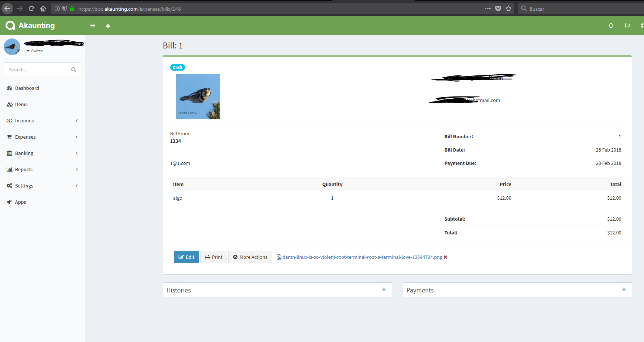Click the language flag icon
The image size is (644, 342).
point(627,26)
